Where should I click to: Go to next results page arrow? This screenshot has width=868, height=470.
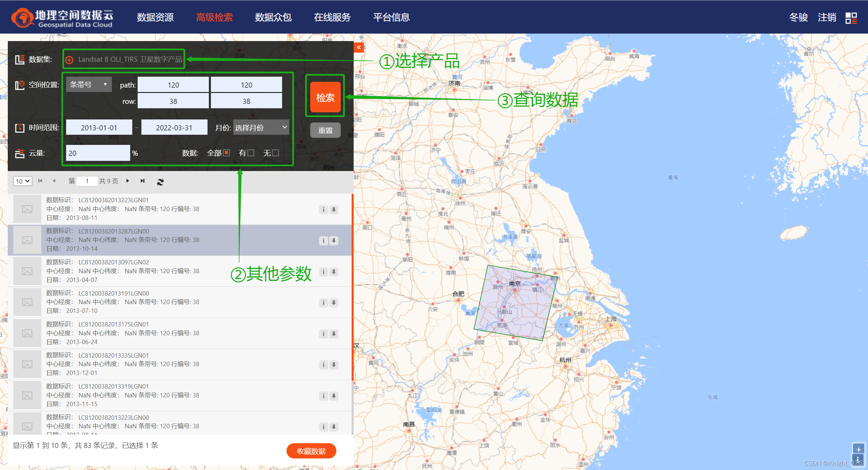click(128, 181)
